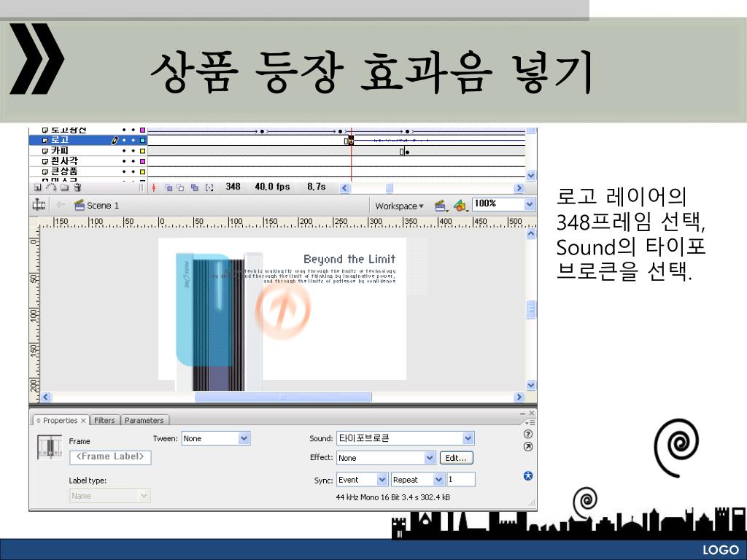Click the pencil icon on 로고 layer

[115, 141]
